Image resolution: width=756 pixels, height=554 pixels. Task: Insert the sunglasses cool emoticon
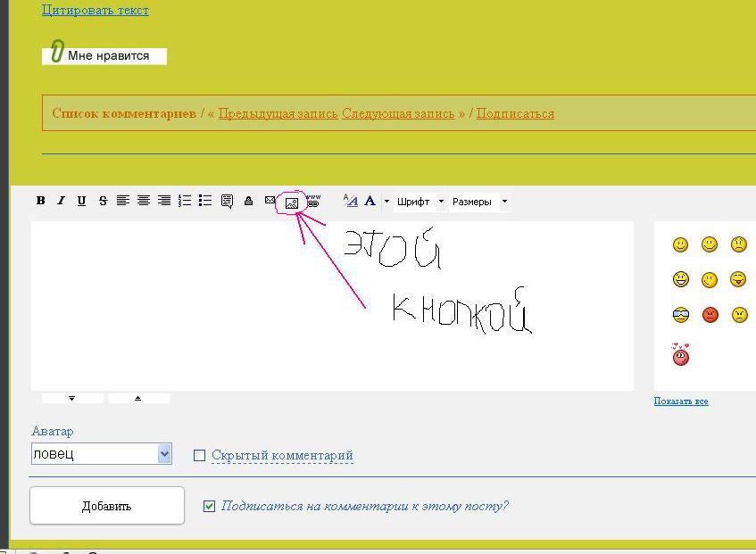point(681,315)
